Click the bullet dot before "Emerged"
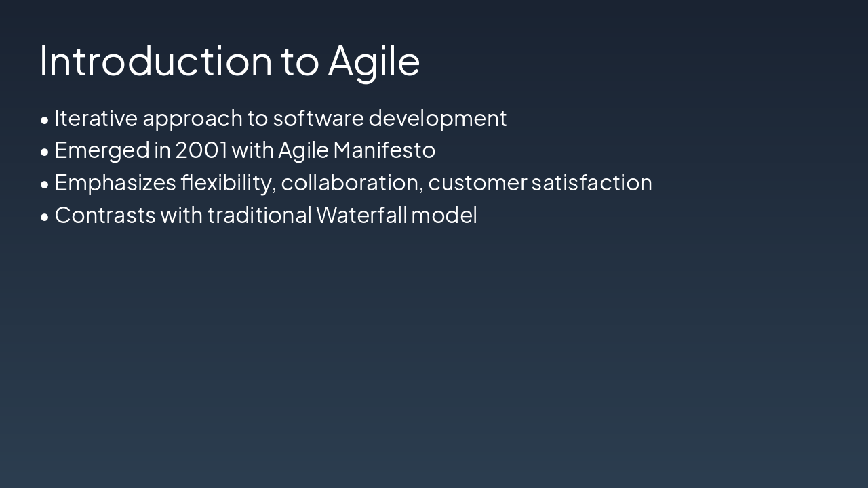 pos(45,152)
